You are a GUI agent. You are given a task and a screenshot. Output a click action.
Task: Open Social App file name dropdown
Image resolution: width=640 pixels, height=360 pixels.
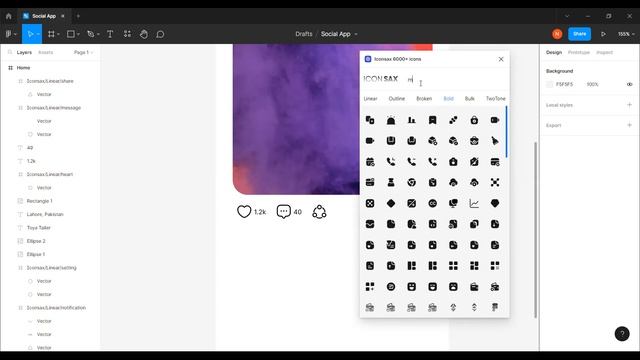(x=356, y=34)
